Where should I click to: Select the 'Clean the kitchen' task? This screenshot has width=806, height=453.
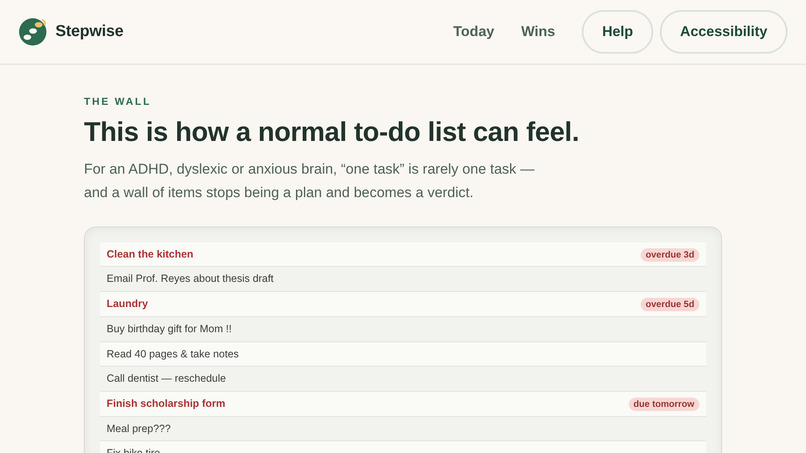click(402, 254)
